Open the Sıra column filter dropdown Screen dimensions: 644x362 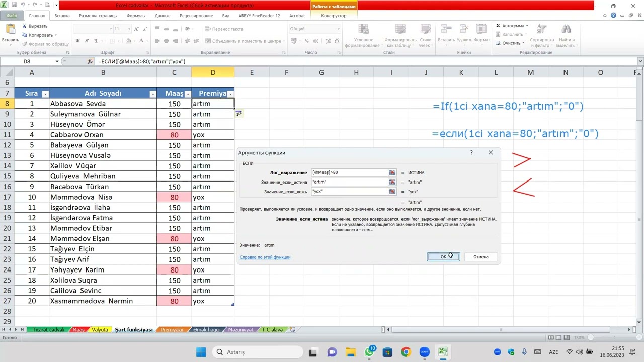[45, 94]
